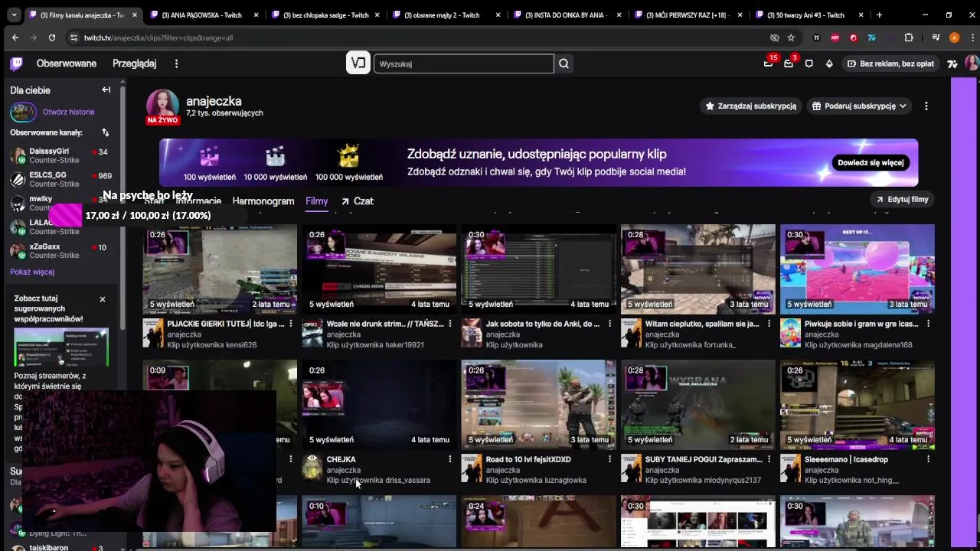Switch to the Harmonogram tab
This screenshot has height=551, width=980.
(x=263, y=201)
